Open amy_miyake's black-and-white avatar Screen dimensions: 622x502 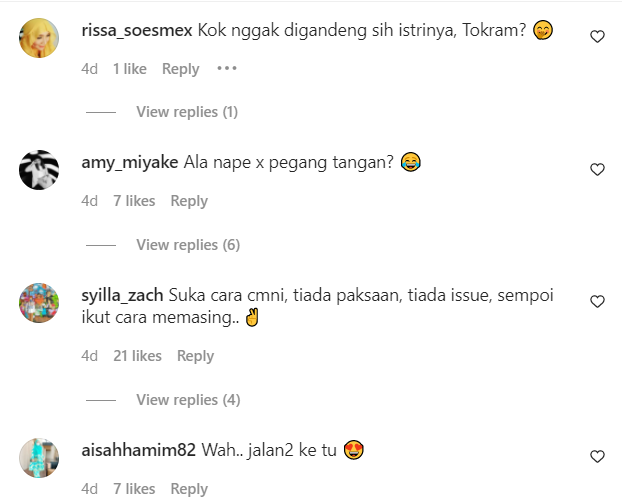pyautogui.click(x=39, y=170)
